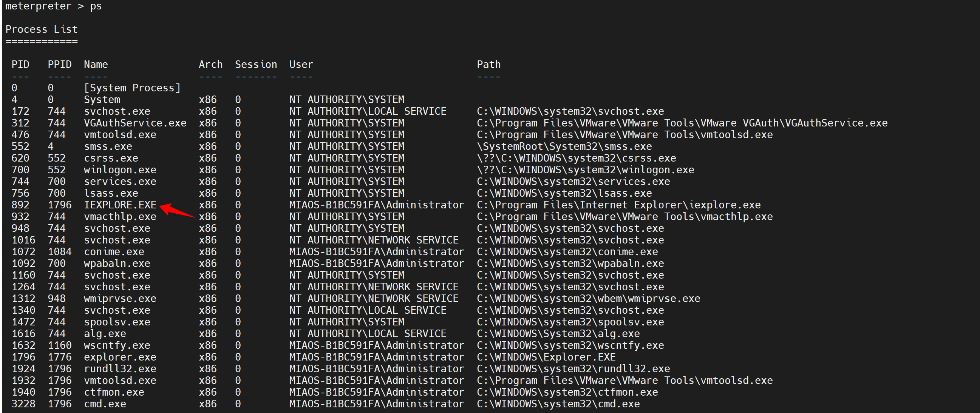The width and height of the screenshot is (980, 413).
Task: Click the VGAuthService.exe process name
Action: [135, 123]
